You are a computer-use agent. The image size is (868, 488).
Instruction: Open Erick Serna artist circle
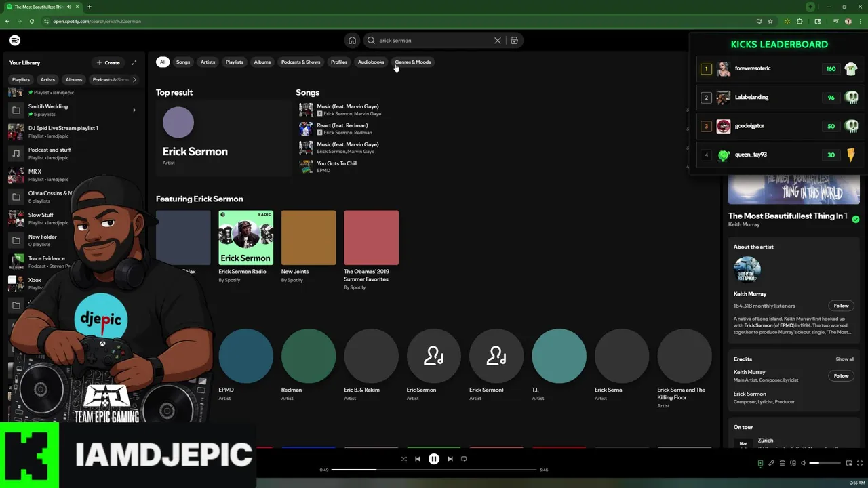pos(622,356)
